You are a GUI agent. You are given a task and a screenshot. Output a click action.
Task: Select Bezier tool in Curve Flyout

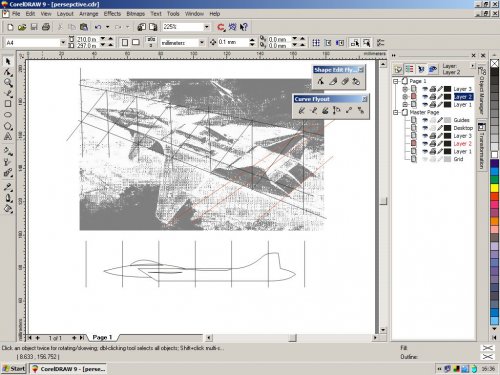coord(313,110)
